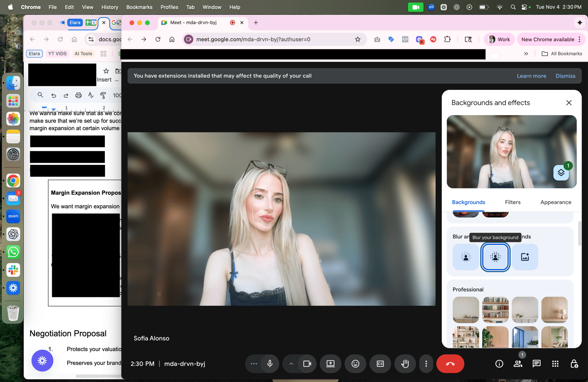Click the Raise hand icon
The width and height of the screenshot is (588, 382).
coord(405,364)
